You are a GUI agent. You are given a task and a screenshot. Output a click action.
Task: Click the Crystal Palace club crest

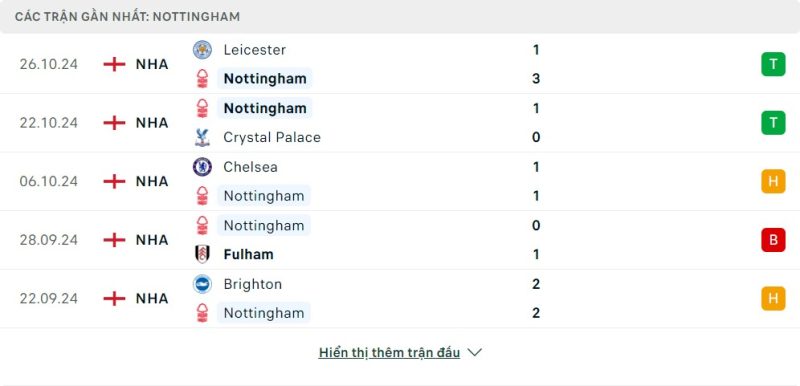(203, 138)
